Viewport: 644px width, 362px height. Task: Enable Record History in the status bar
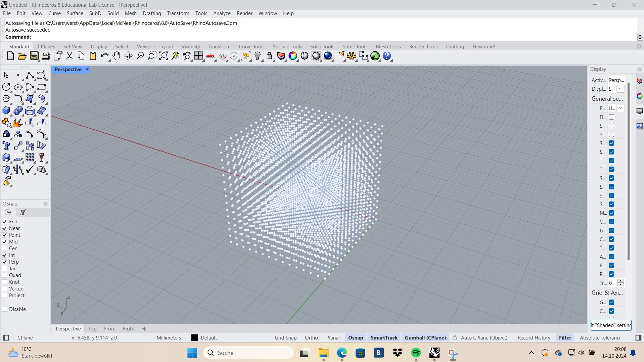coord(533,337)
